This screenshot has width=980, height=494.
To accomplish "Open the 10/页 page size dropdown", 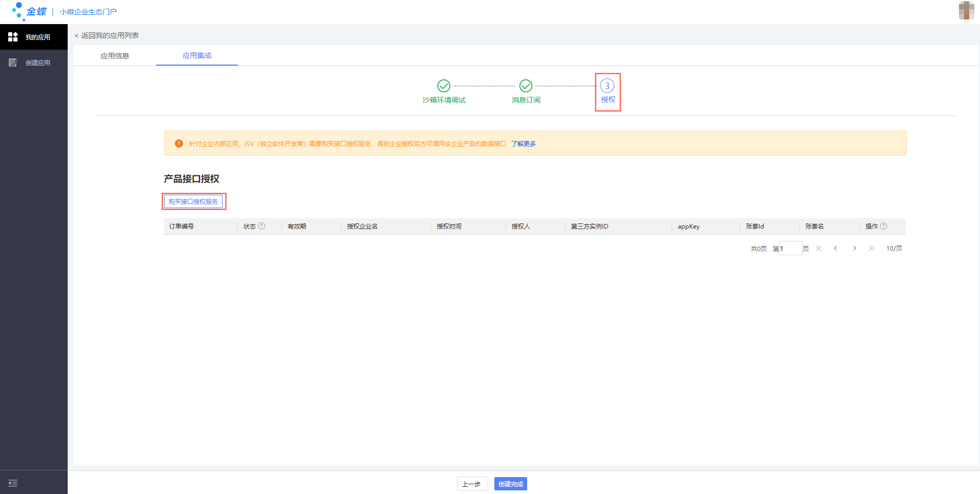I will [x=894, y=248].
